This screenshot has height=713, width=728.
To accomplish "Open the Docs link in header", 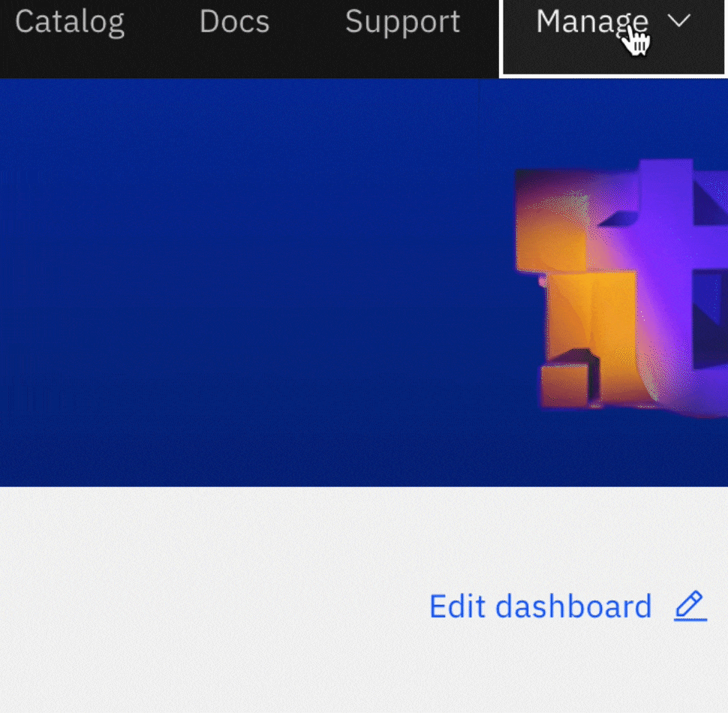I will pyautogui.click(x=234, y=22).
